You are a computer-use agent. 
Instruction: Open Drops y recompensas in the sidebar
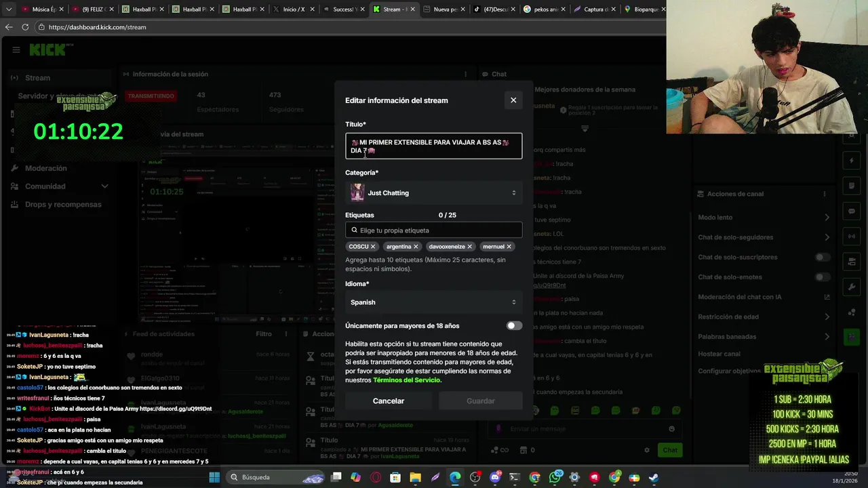63,205
